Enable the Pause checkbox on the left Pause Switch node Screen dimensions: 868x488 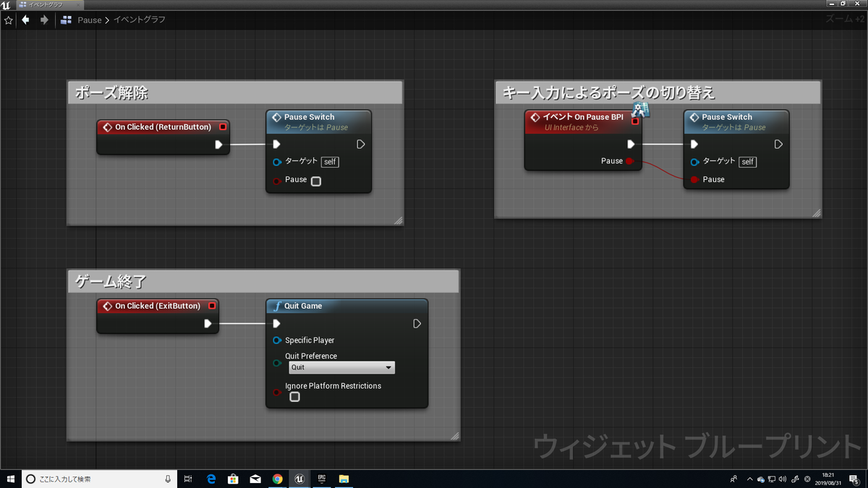(315, 181)
